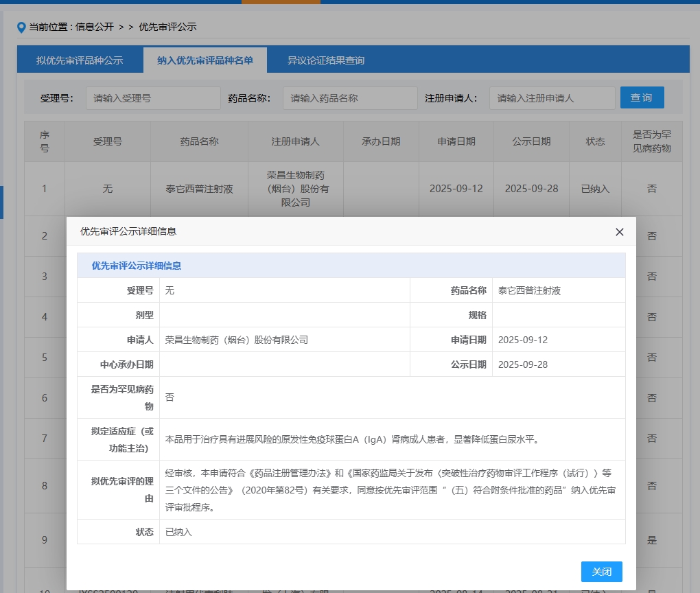This screenshot has height=593, width=700.
Task: Click row number 5 in the table
Action: coord(45,357)
